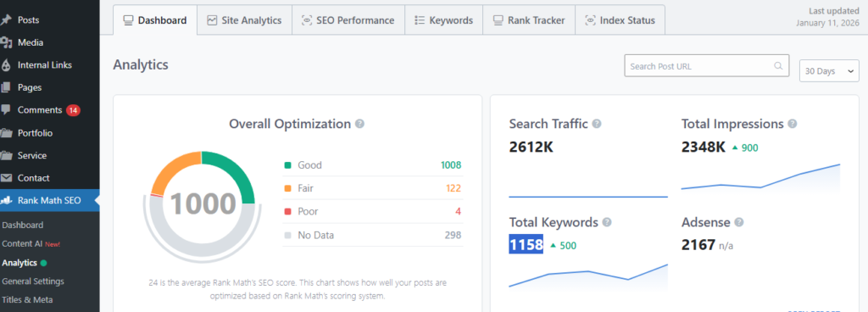This screenshot has width=868, height=312.
Task: Open the 30 Days range dropdown
Action: tap(829, 71)
